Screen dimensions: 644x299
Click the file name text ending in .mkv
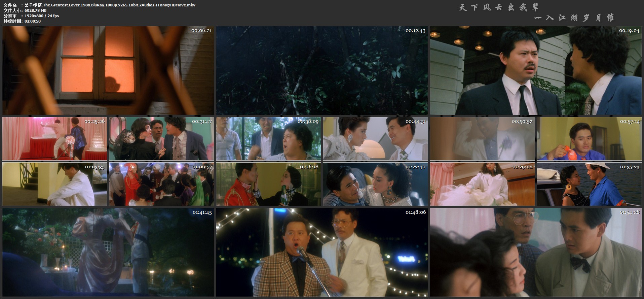(110, 5)
